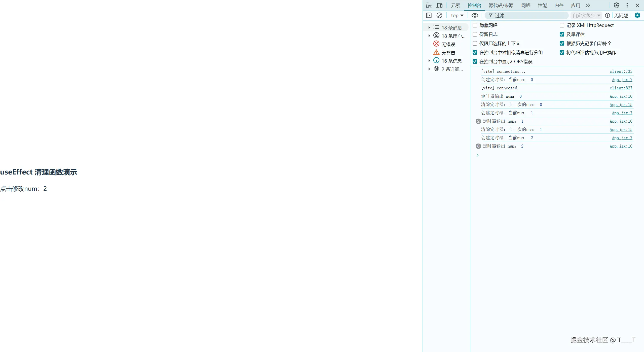
Task: Switch to the 元素 tab
Action: click(x=455, y=5)
